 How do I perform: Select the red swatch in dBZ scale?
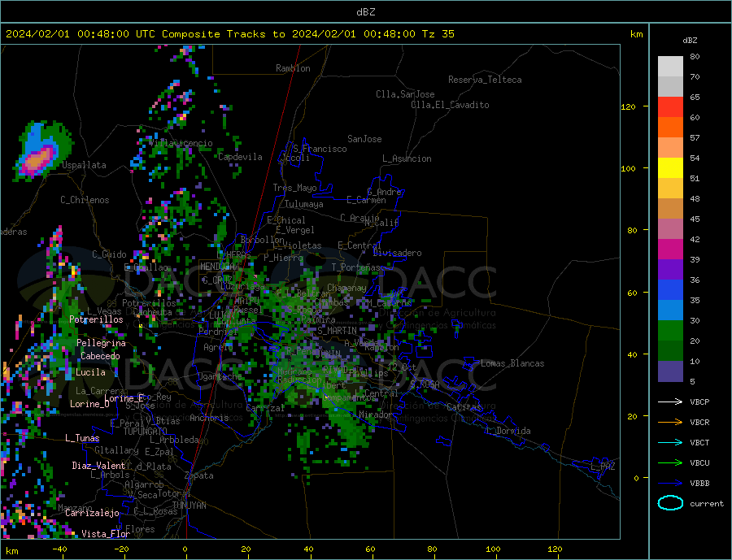point(670,106)
